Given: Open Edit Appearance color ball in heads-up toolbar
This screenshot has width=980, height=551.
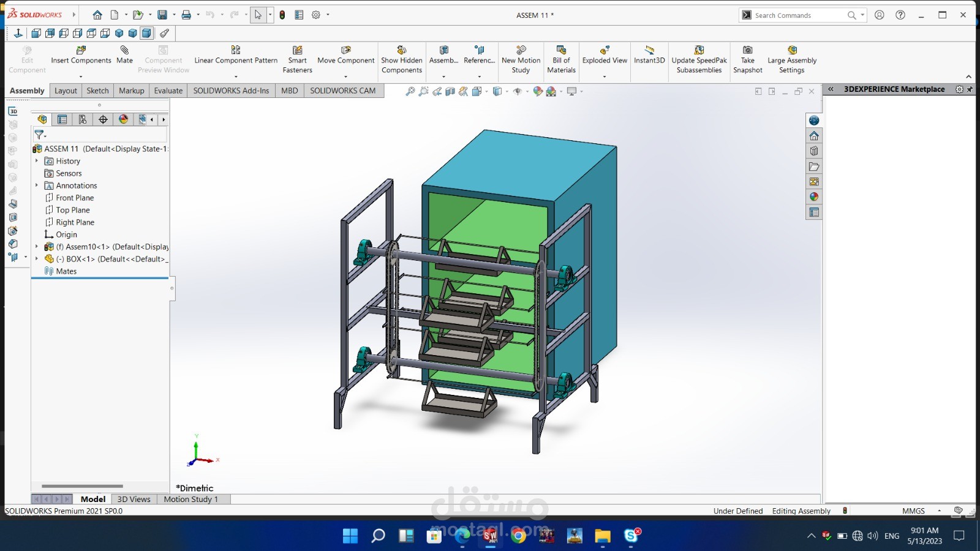Looking at the screenshot, I should click(538, 91).
